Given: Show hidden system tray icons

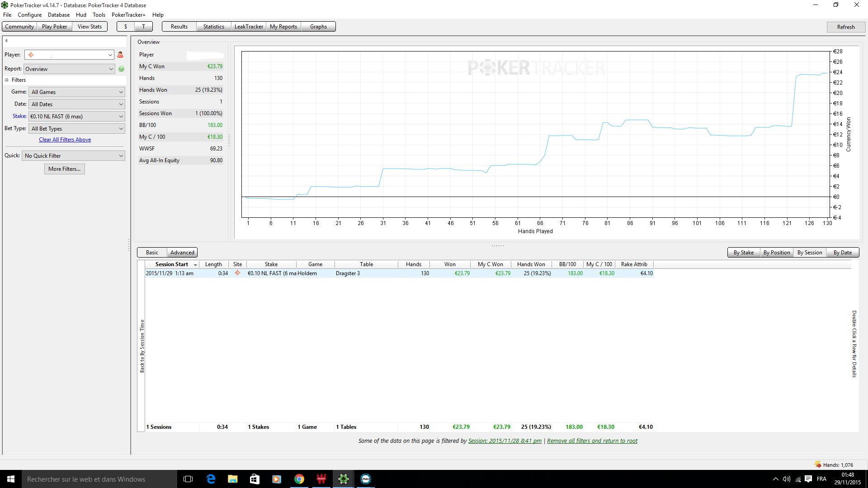Looking at the screenshot, I should tap(776, 479).
